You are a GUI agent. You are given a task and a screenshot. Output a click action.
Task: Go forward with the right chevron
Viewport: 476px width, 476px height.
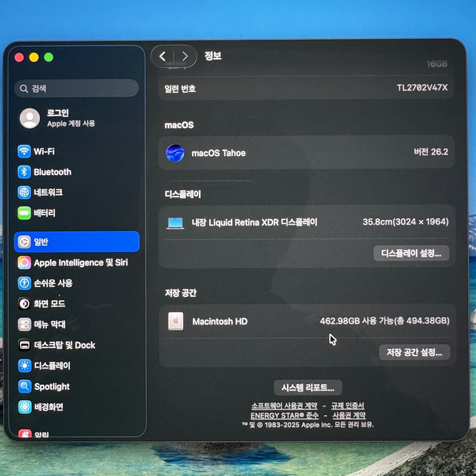(185, 56)
